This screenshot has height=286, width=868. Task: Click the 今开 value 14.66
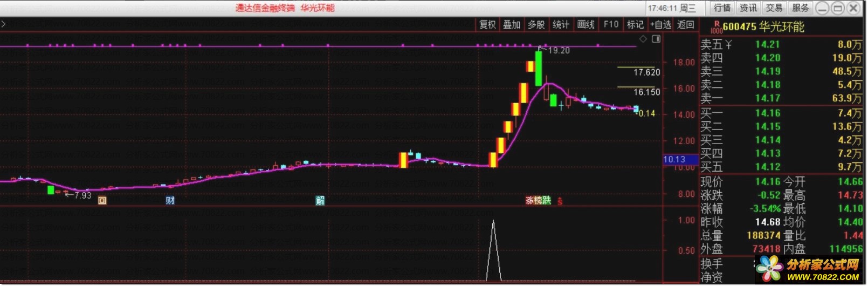coord(850,182)
